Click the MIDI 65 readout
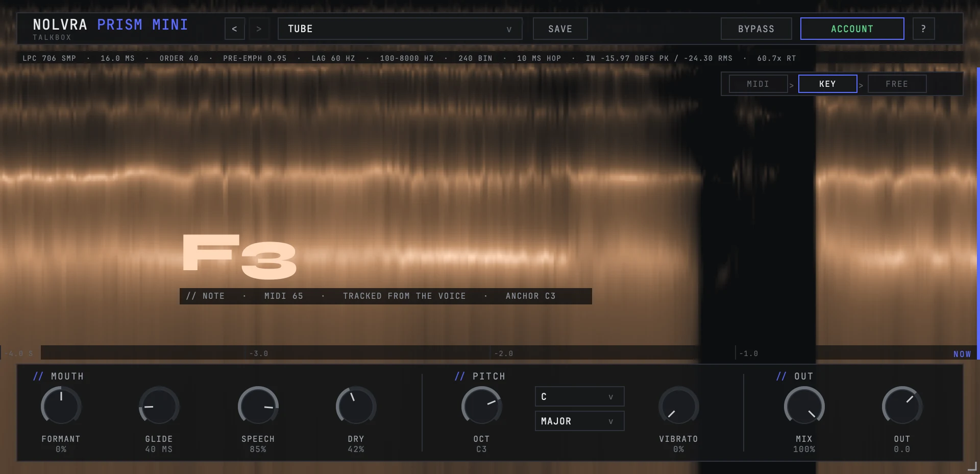Viewport: 980px width, 474px height. [x=284, y=296]
